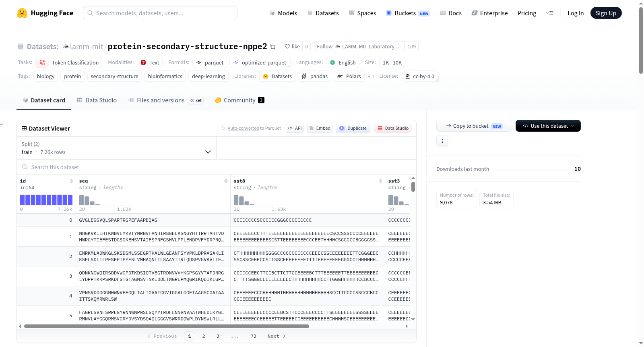
Task: Click the API button in Dataset Viewer
Action: tap(295, 128)
